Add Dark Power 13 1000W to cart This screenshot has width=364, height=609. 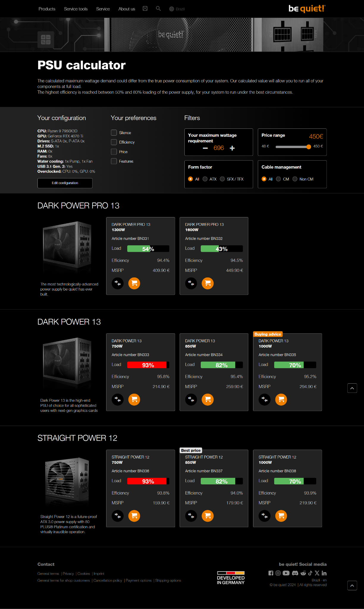(281, 400)
